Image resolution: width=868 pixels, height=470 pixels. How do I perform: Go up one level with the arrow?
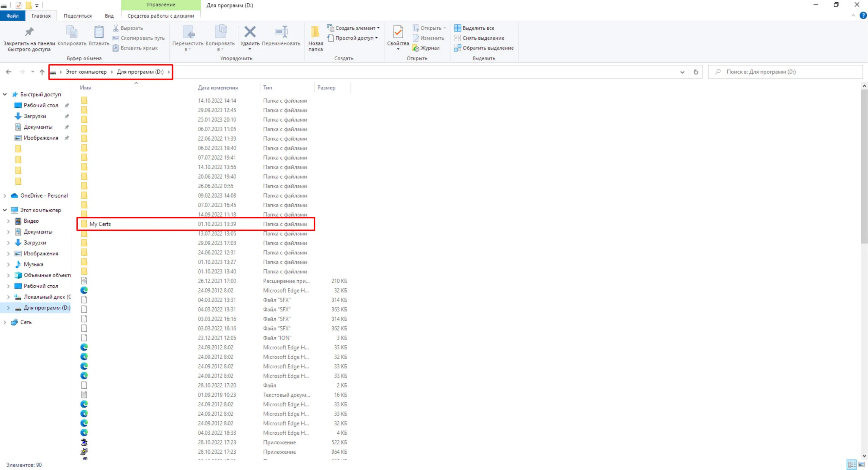(x=42, y=72)
